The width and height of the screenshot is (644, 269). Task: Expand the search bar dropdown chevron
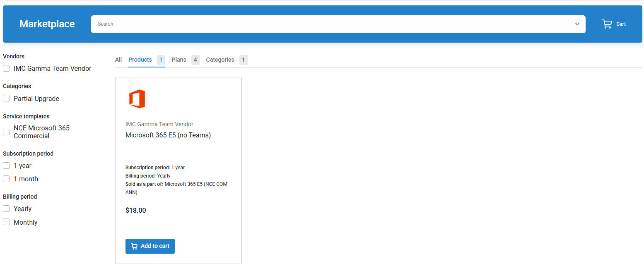577,24
